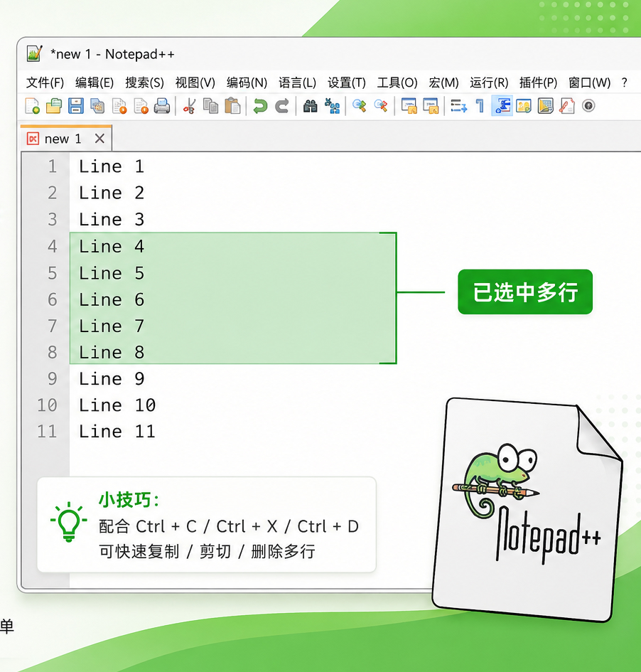641x672 pixels.
Task: Open the 文件(F) menu
Action: (45, 82)
